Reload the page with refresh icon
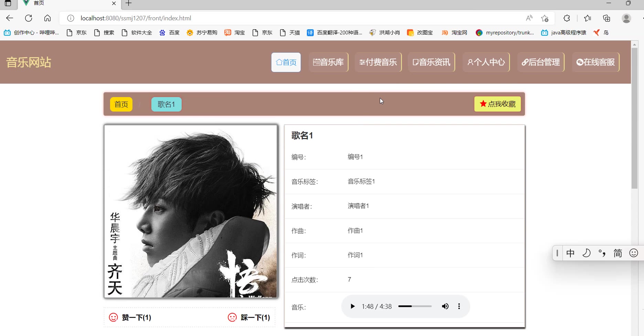The width and height of the screenshot is (644, 336). coord(29,18)
